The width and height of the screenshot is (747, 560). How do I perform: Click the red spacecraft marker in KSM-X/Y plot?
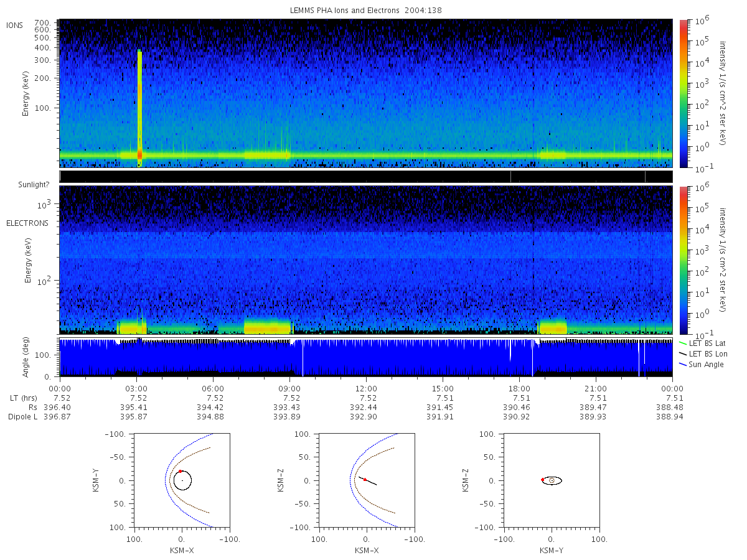tap(180, 471)
